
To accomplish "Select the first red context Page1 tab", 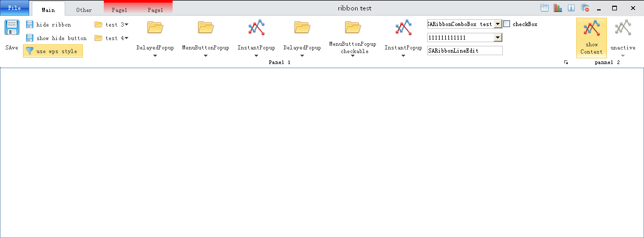I will point(119,9).
